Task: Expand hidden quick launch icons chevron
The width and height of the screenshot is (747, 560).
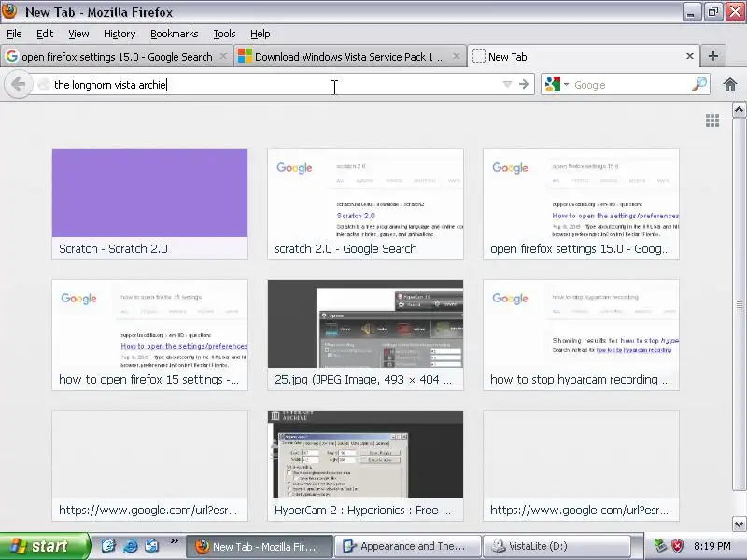Action: click(x=174, y=541)
